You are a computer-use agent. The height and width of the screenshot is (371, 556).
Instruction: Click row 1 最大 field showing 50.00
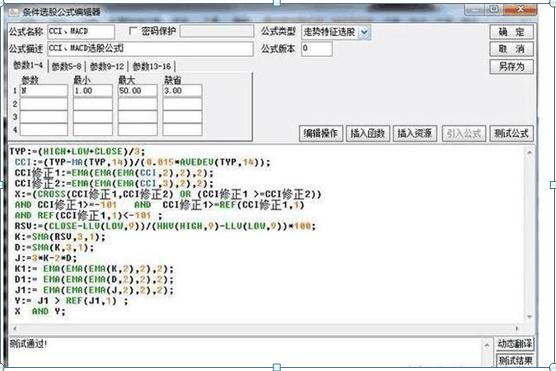[x=138, y=91]
